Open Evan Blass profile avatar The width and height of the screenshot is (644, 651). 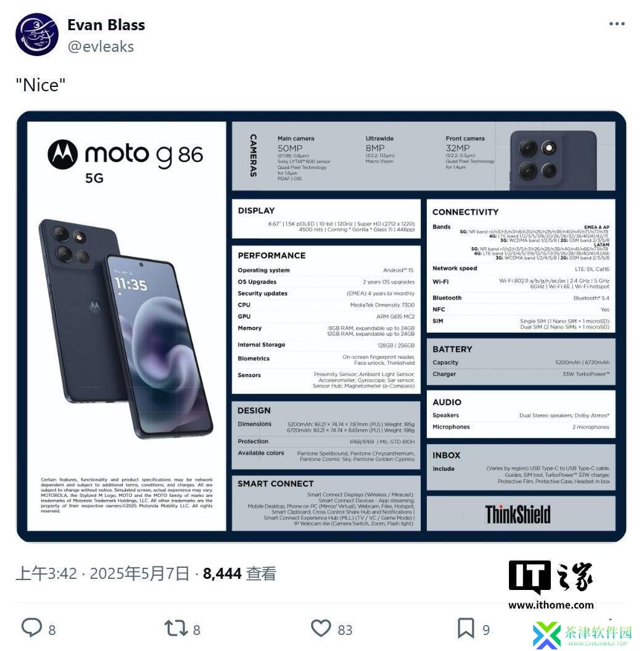pos(37,35)
